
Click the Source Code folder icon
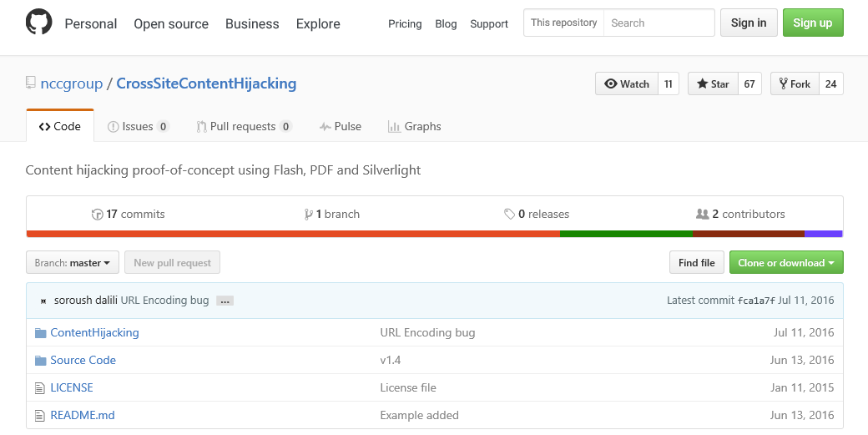click(x=40, y=361)
